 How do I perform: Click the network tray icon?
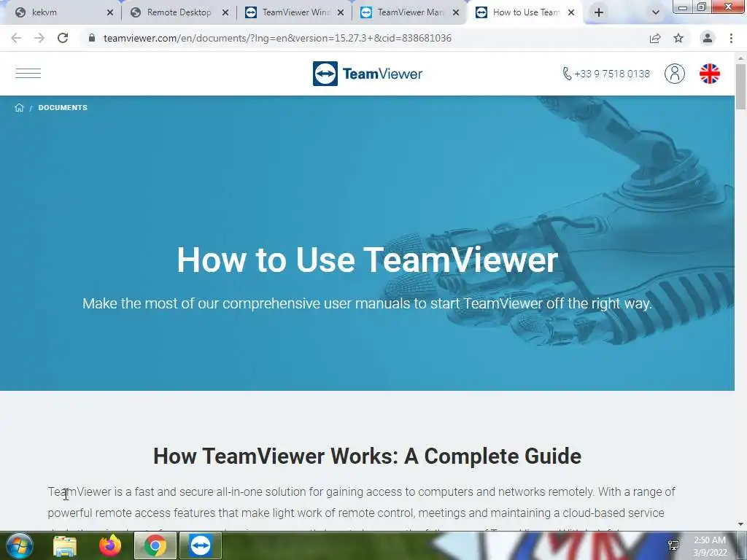pos(673,545)
